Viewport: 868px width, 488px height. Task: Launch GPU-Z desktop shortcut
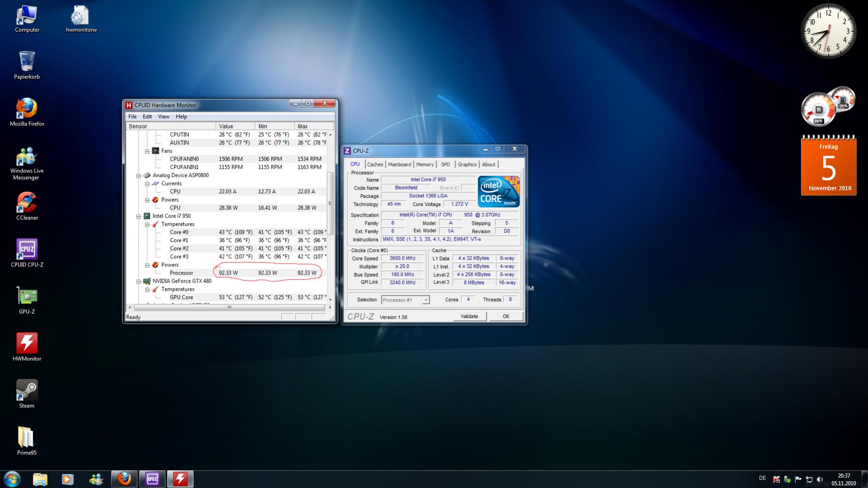(27, 301)
